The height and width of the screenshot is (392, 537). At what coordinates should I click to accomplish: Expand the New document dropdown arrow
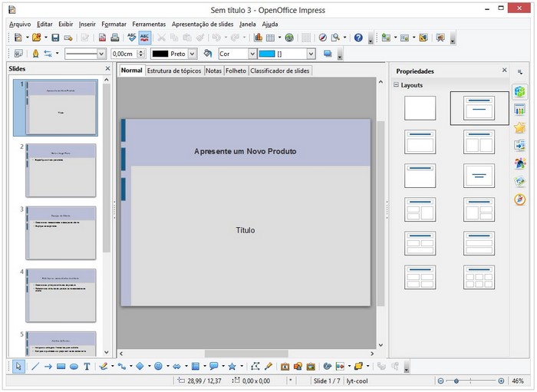[28, 38]
